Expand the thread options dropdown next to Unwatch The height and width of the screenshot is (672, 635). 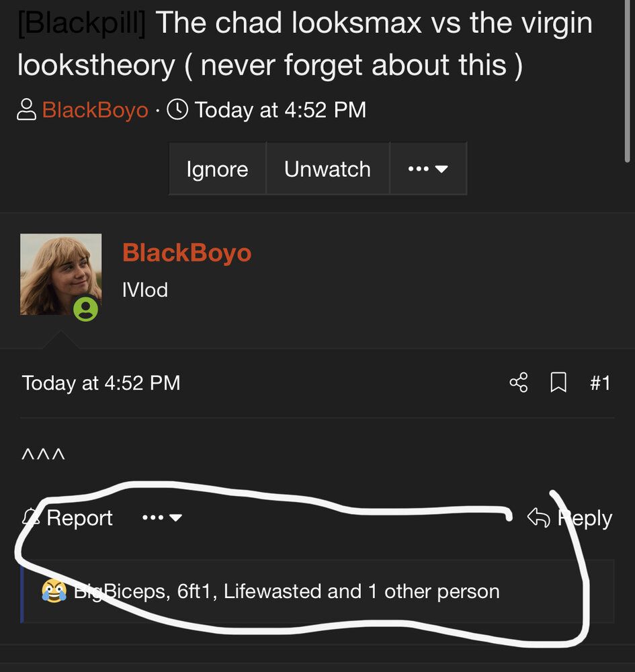click(428, 169)
